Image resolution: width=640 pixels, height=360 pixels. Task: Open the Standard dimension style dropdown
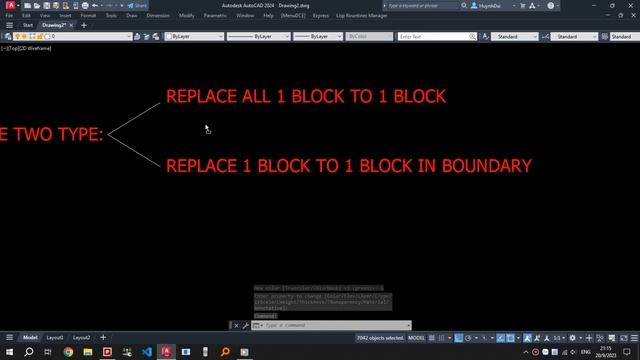[x=574, y=37]
